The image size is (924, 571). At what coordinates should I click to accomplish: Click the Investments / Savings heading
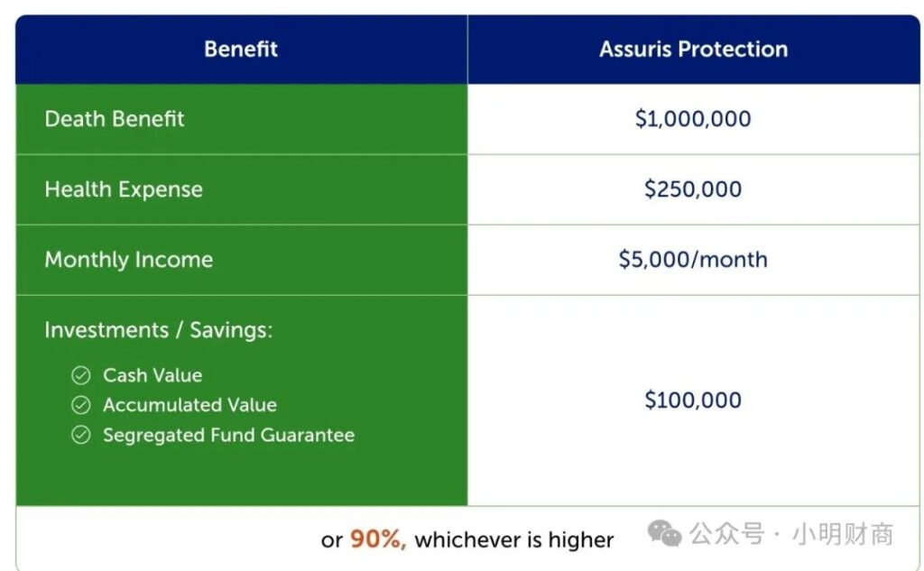[x=158, y=330]
